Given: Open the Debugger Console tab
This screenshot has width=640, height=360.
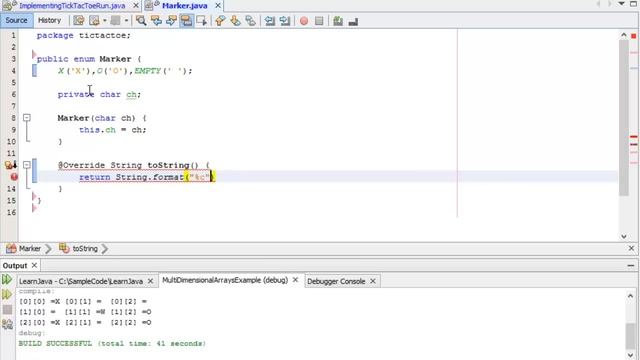Looking at the screenshot, I should pos(336,281).
